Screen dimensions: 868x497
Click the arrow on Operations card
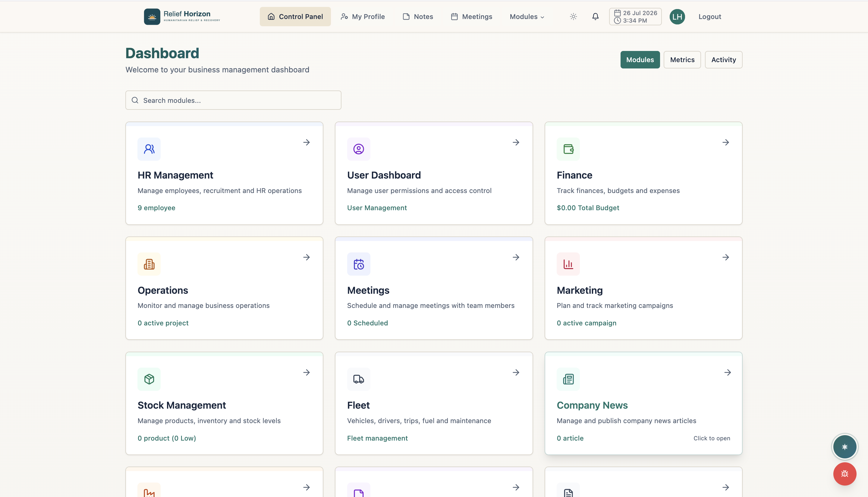click(306, 257)
